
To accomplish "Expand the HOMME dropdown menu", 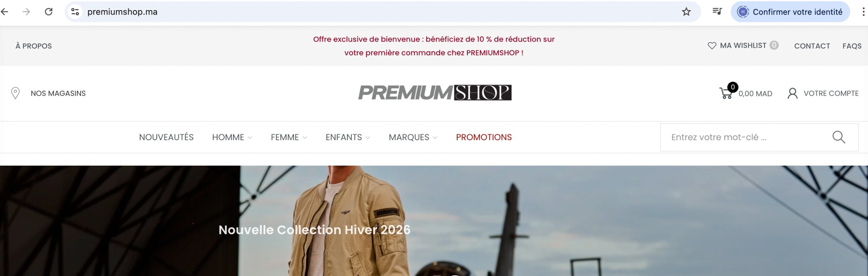I will point(232,137).
